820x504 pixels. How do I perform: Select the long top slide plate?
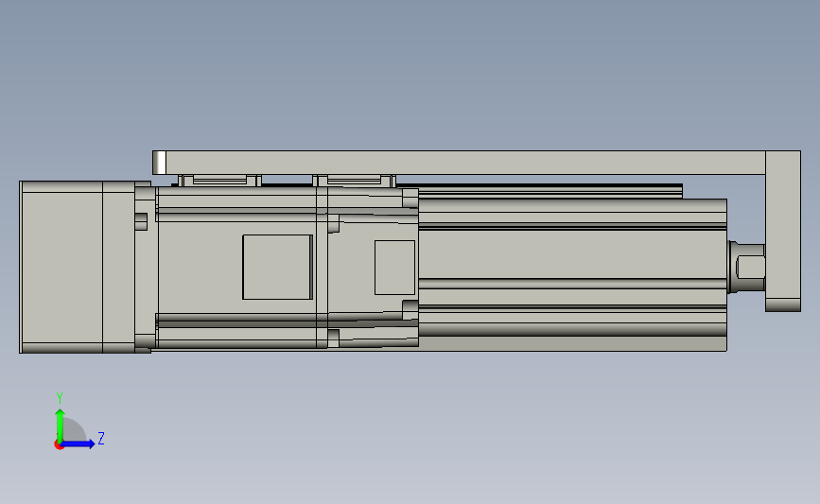tap(461, 163)
